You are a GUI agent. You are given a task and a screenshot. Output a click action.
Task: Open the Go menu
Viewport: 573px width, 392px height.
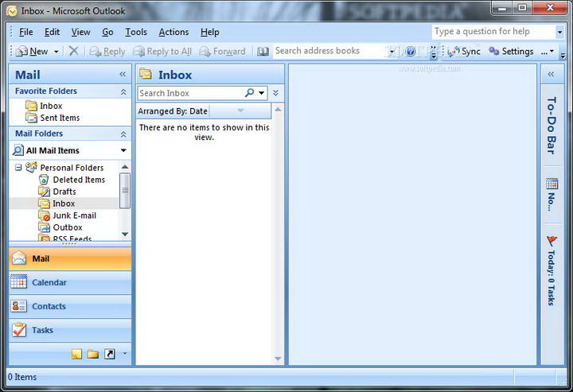(107, 32)
